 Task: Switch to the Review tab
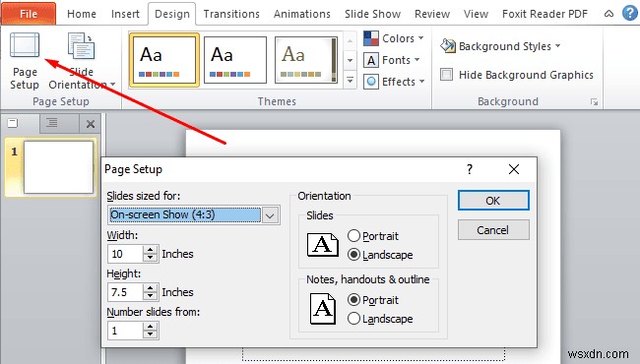pyautogui.click(x=432, y=14)
